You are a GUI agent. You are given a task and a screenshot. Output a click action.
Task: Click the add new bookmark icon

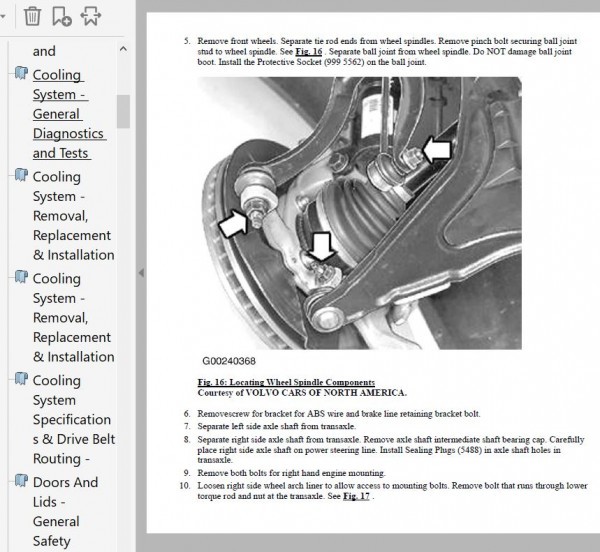(62, 16)
